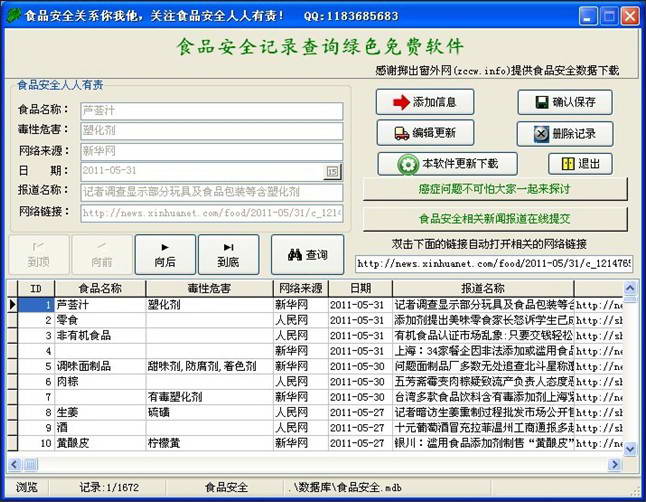Select the row selector arrow for record 1
Viewport: 646px width, 502px height.
pos(12,305)
